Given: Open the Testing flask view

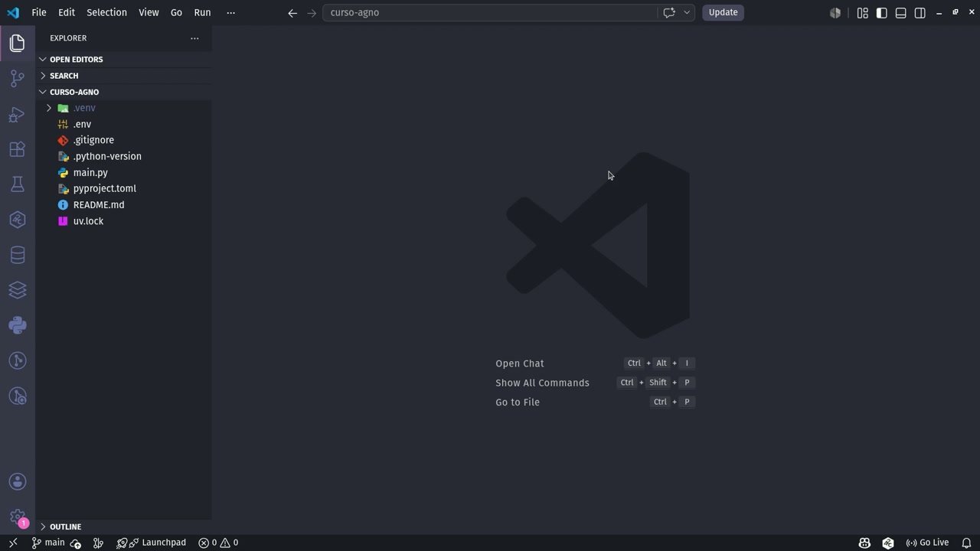Looking at the screenshot, I should [x=17, y=184].
